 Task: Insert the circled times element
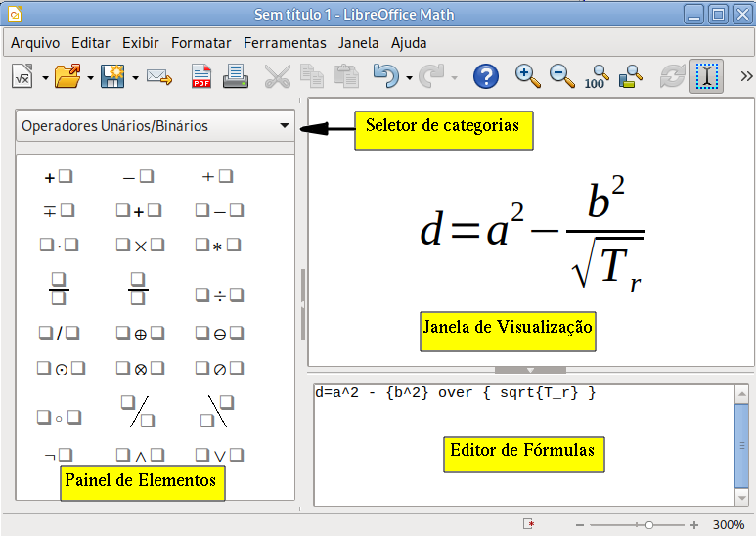click(x=140, y=369)
